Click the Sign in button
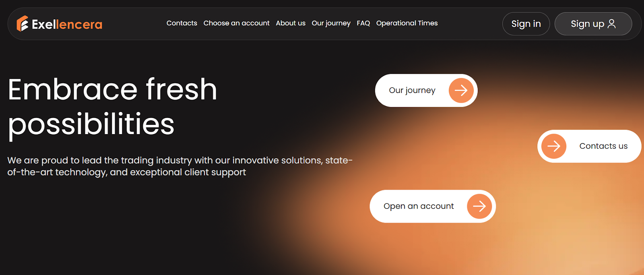The image size is (644, 275). pos(526,24)
